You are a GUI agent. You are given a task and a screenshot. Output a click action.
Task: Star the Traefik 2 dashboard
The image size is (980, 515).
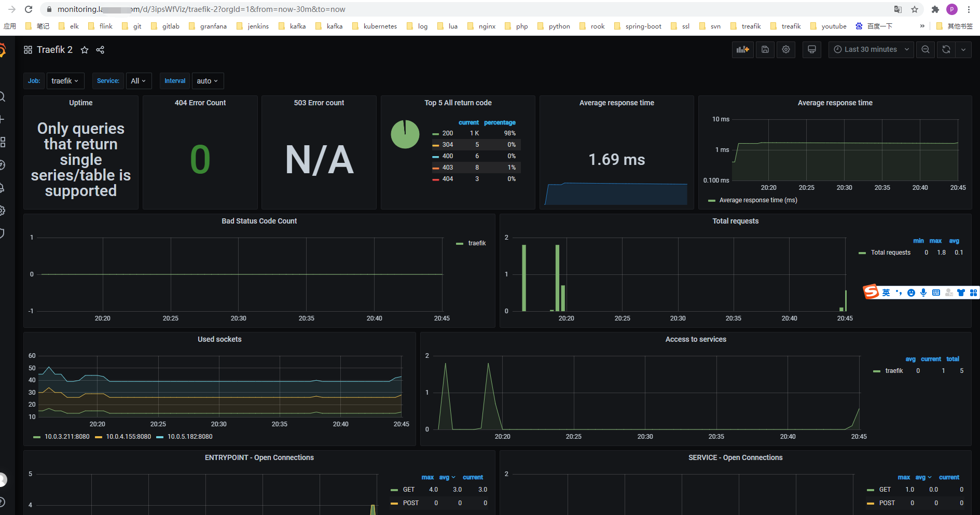click(85, 50)
